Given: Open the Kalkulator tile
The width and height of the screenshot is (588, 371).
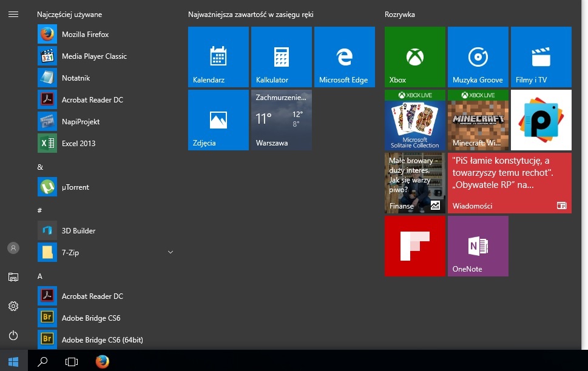Looking at the screenshot, I should (281, 57).
